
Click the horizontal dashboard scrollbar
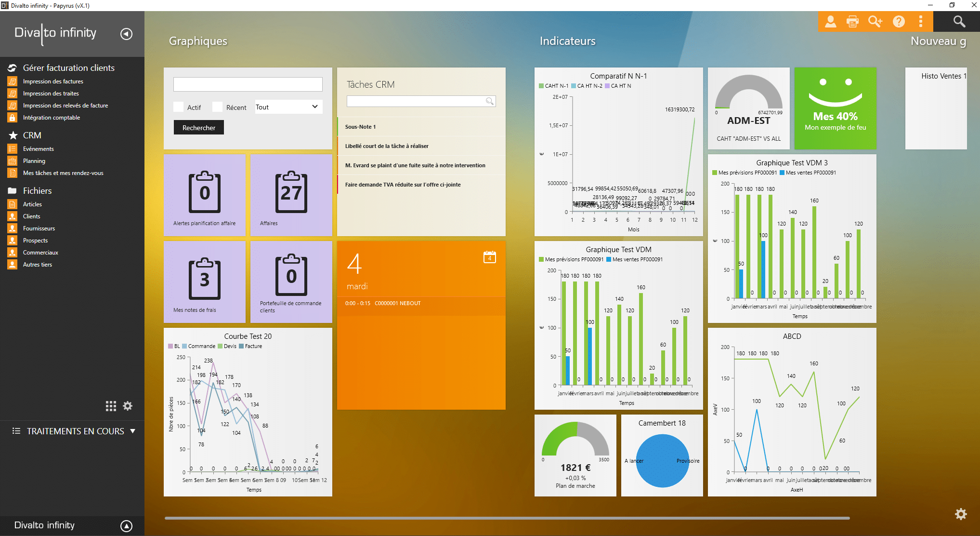[x=507, y=518]
